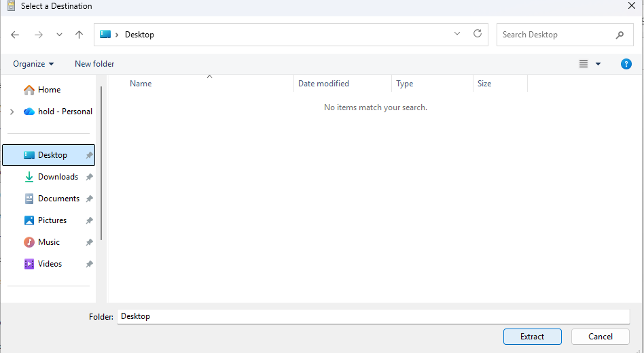Click the Up directory arrow
The height and width of the screenshot is (353, 644).
click(x=79, y=35)
